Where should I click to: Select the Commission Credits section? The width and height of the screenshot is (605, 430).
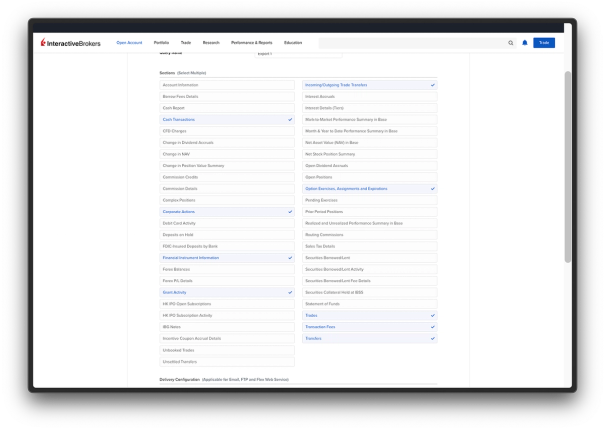point(227,177)
